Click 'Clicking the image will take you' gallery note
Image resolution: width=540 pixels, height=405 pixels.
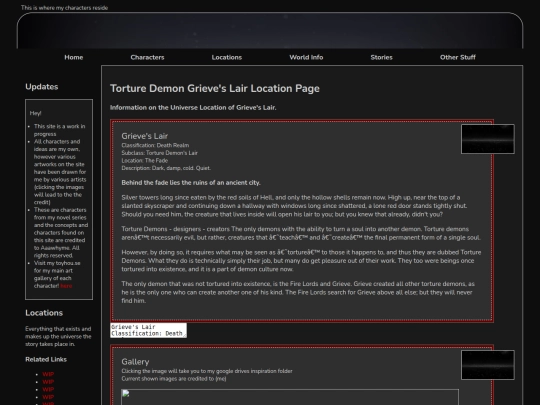[x=207, y=371]
